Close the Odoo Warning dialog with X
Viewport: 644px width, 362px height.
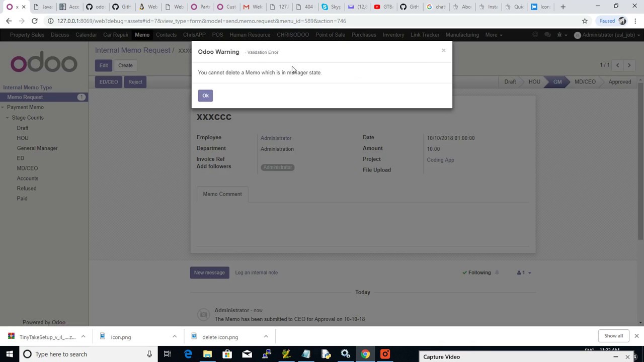point(443,50)
